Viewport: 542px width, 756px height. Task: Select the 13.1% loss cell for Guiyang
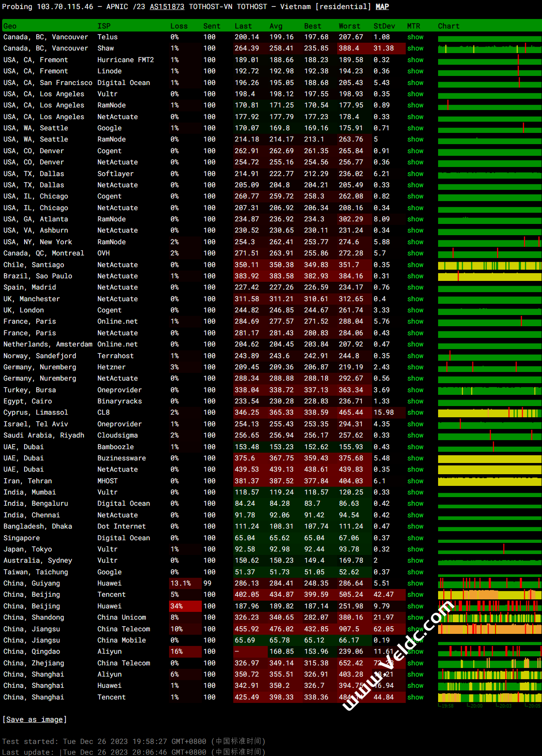tap(185, 583)
